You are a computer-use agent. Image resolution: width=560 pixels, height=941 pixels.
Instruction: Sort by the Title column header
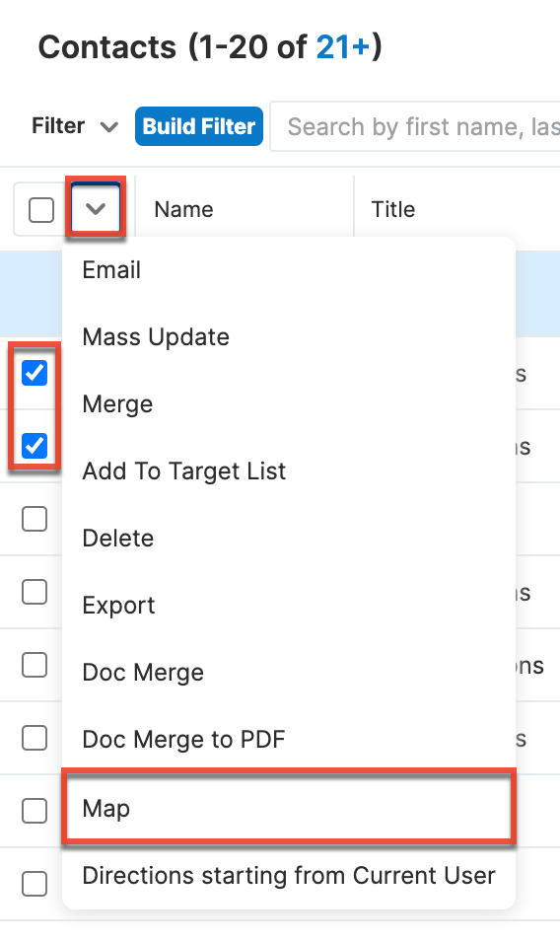point(392,209)
